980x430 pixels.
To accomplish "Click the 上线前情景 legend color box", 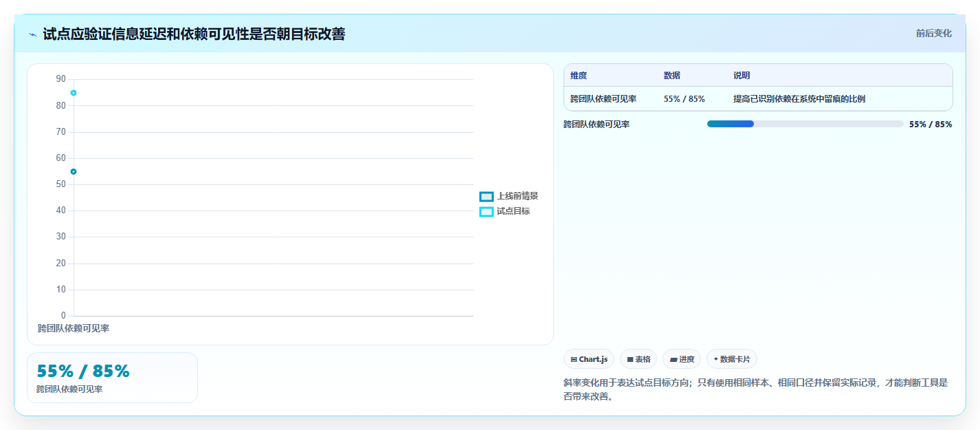I will pyautogui.click(x=487, y=197).
